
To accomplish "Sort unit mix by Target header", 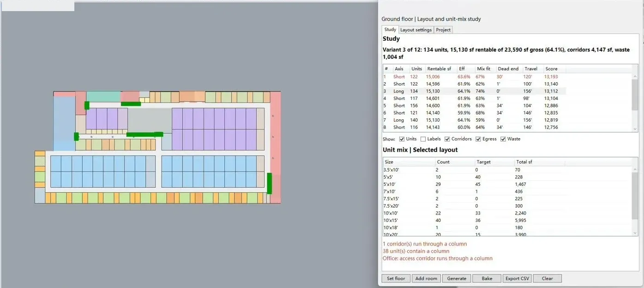I will pyautogui.click(x=494, y=162).
